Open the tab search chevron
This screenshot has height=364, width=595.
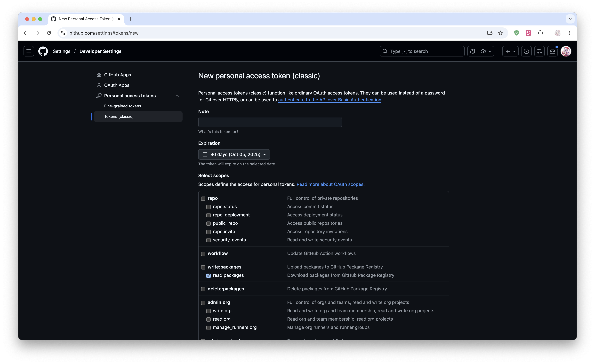point(570,19)
